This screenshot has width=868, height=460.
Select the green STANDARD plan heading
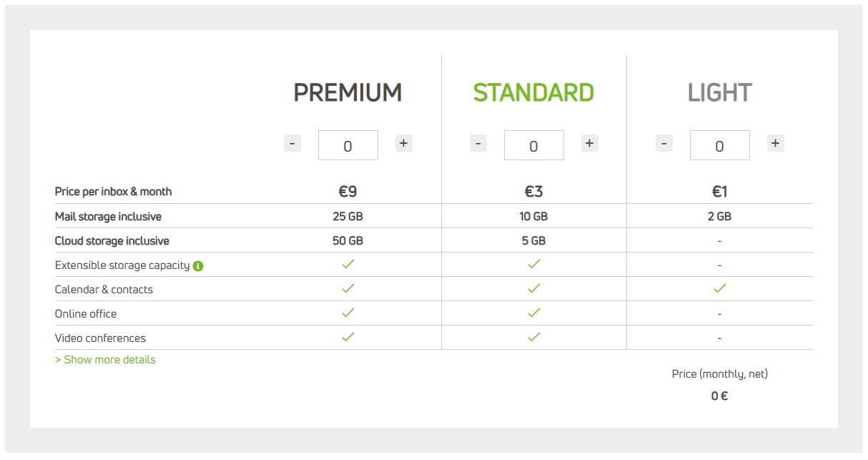click(533, 93)
